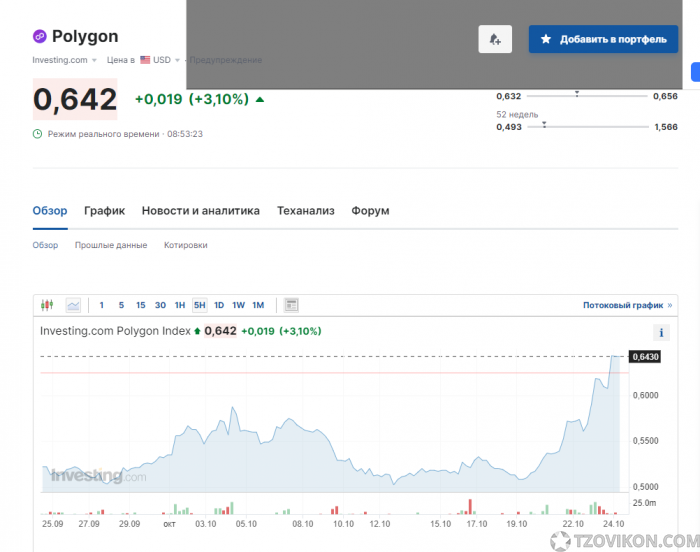Click the bell alert icon button
This screenshot has width=700, height=552.
pos(495,39)
